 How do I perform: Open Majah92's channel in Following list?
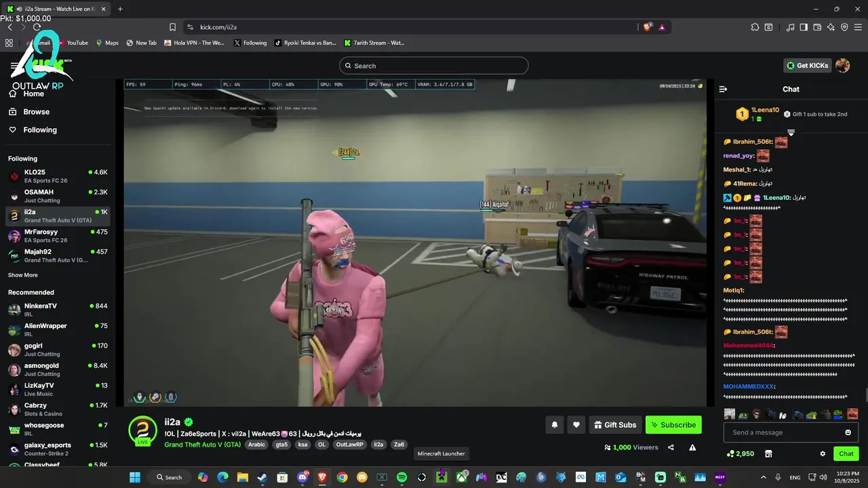pyautogui.click(x=58, y=256)
